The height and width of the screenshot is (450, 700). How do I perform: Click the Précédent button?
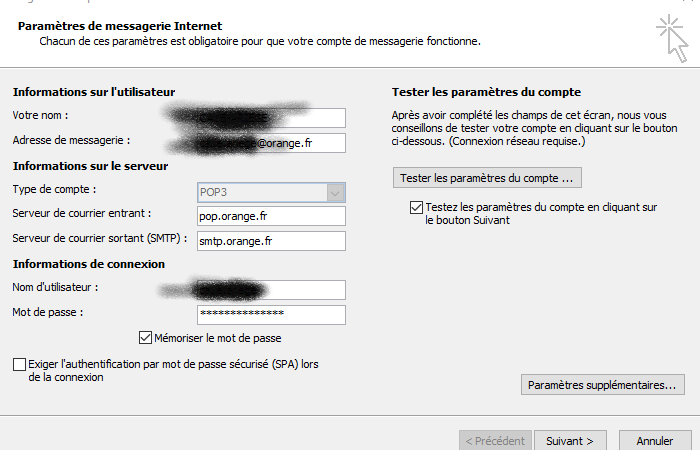pos(494,440)
